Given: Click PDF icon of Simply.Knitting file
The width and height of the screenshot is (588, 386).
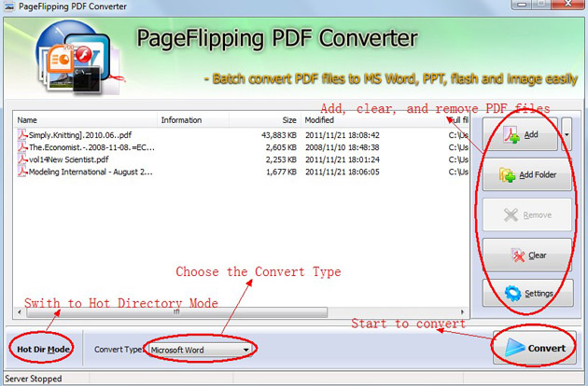Looking at the screenshot, I should click(22, 135).
